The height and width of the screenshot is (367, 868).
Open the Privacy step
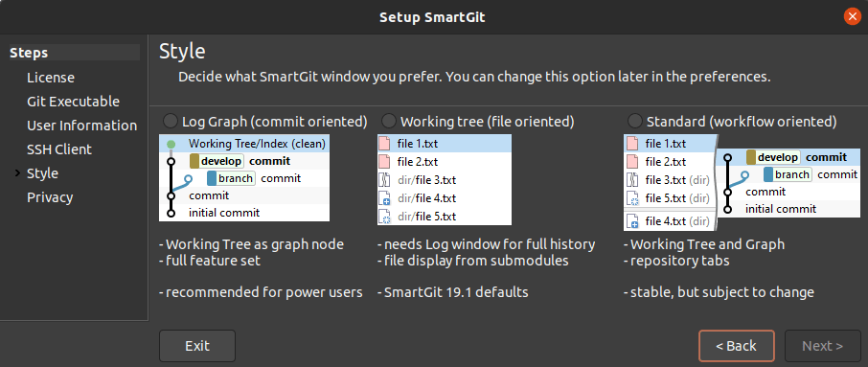coord(50,197)
